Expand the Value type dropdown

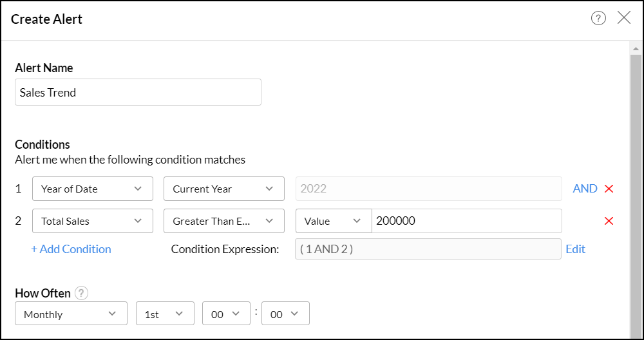(334, 221)
